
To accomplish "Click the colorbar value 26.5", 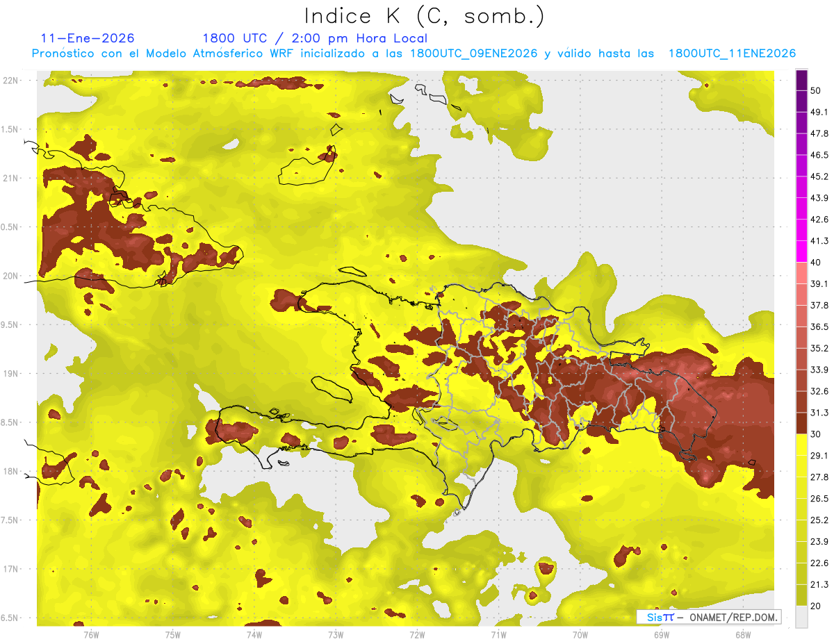I will click(819, 499).
